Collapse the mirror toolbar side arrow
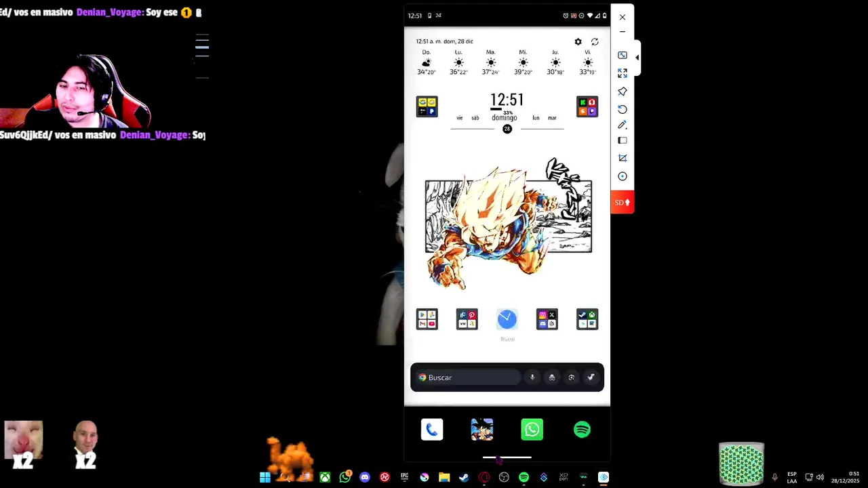868x488 pixels. [637, 58]
